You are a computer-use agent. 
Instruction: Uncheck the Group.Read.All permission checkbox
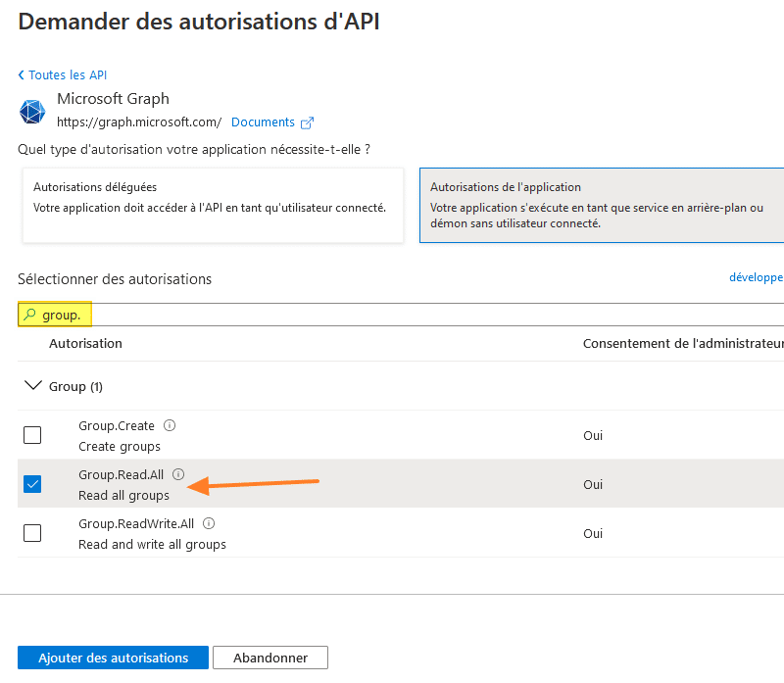coord(32,484)
